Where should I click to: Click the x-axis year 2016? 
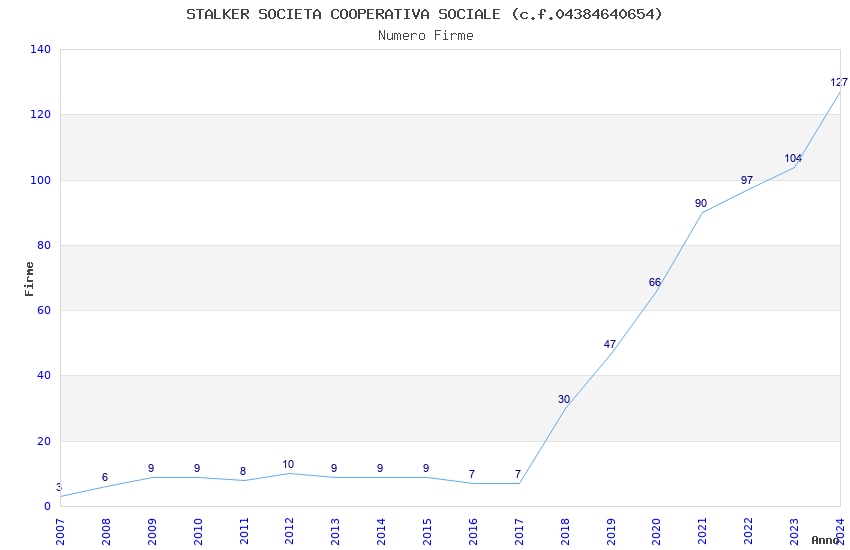473,532
